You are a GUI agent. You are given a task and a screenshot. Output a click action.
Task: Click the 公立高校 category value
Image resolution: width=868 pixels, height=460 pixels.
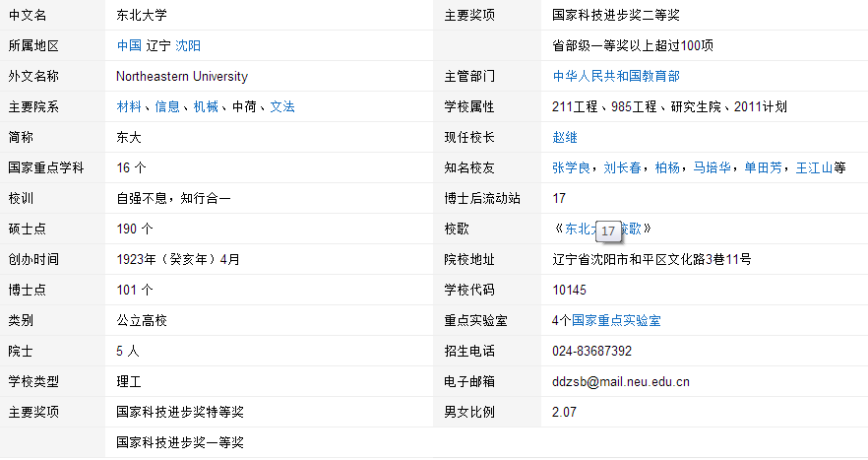click(142, 320)
